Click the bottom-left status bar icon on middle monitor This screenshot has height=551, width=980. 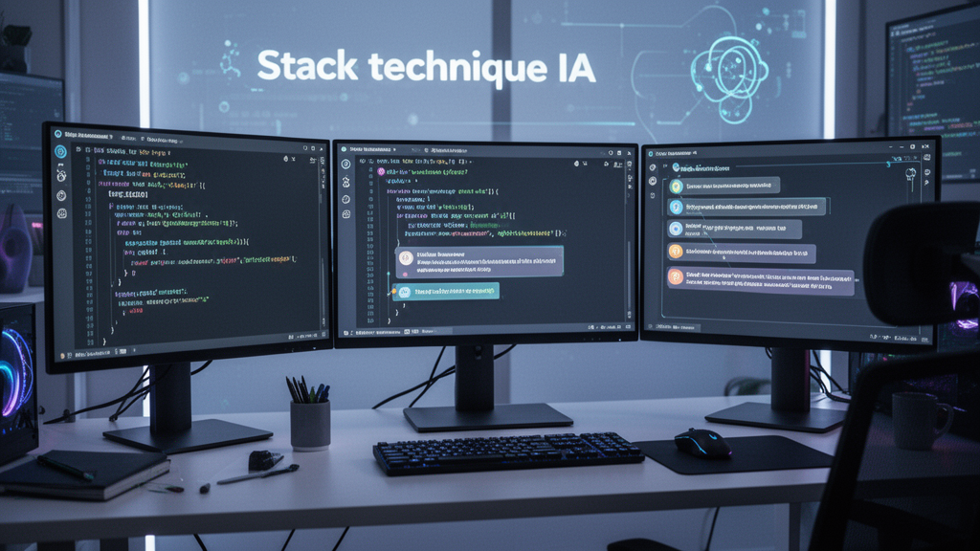(x=346, y=333)
